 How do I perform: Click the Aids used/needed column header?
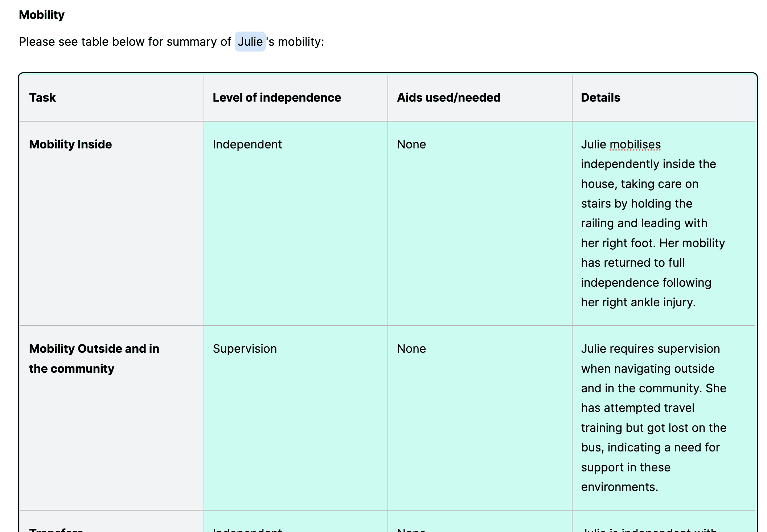(448, 98)
